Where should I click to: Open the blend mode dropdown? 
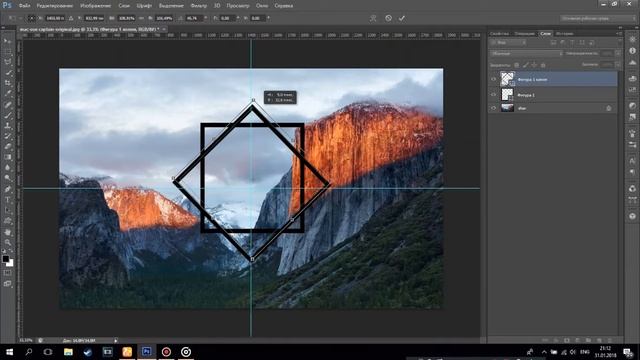[526, 53]
